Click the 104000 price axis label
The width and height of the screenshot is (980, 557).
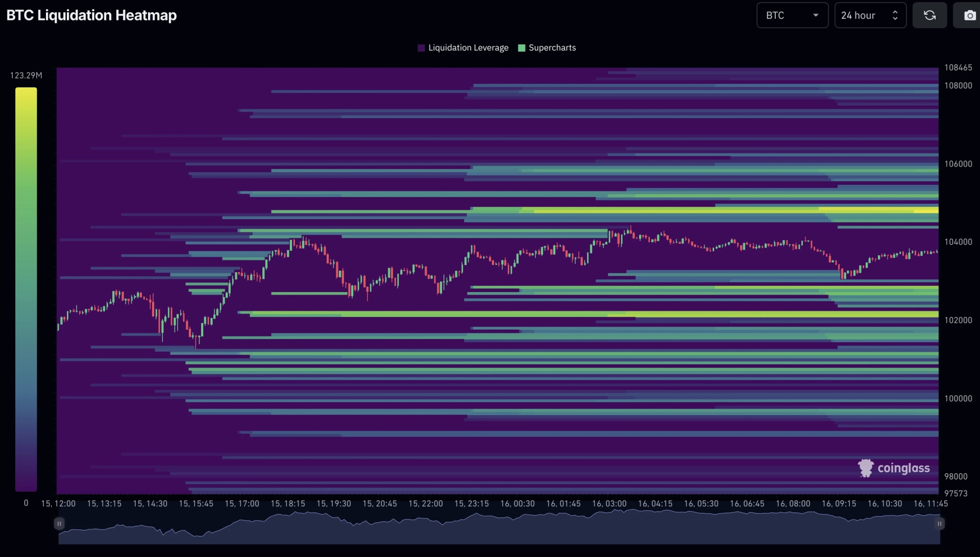pos(958,242)
